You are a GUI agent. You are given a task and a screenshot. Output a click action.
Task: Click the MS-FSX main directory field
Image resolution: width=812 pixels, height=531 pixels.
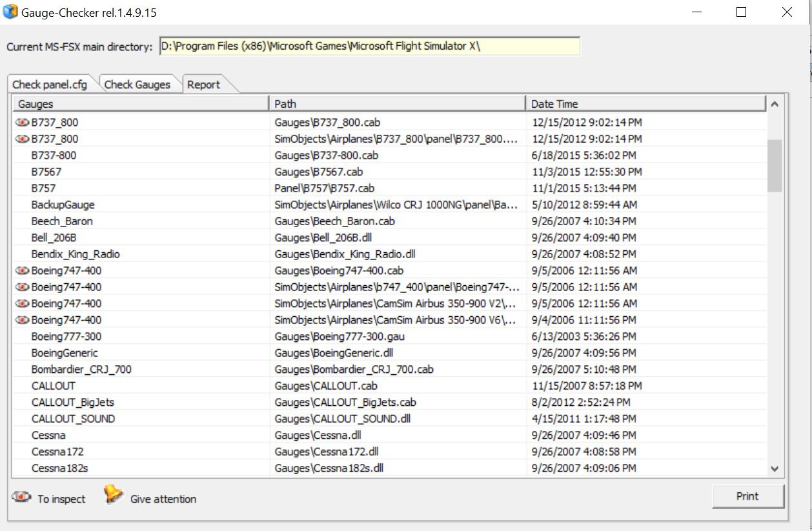click(370, 46)
